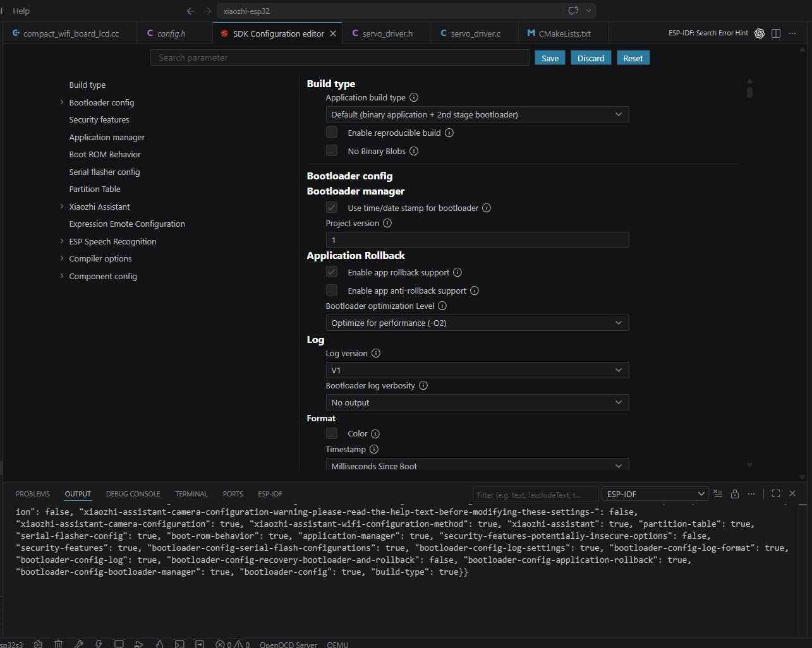Click ESP-IDF build wrench icon in status bar
Image resolution: width=812 pixels, height=648 pixels.
78,644
